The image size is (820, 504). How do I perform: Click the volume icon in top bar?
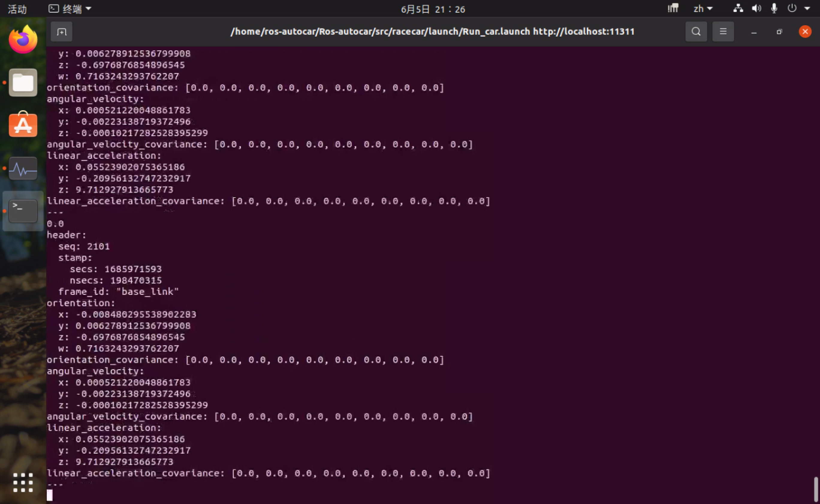[756, 8]
